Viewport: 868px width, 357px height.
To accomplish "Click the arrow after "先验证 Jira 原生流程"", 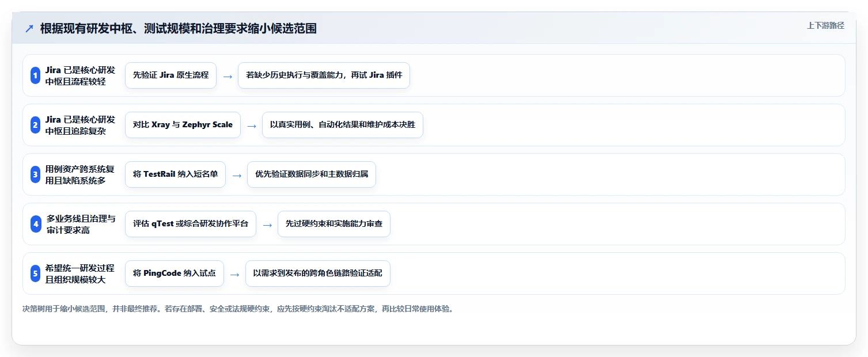I will (x=228, y=76).
